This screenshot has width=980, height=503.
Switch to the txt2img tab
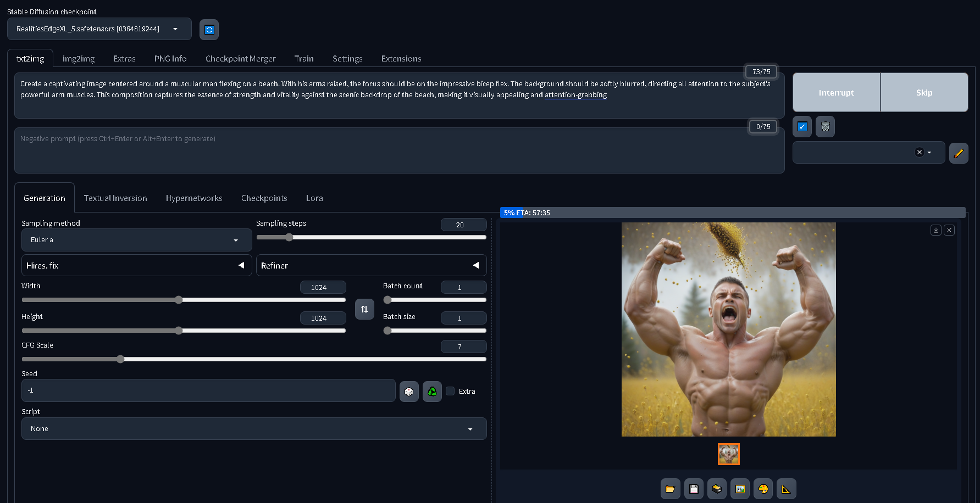pyautogui.click(x=30, y=59)
